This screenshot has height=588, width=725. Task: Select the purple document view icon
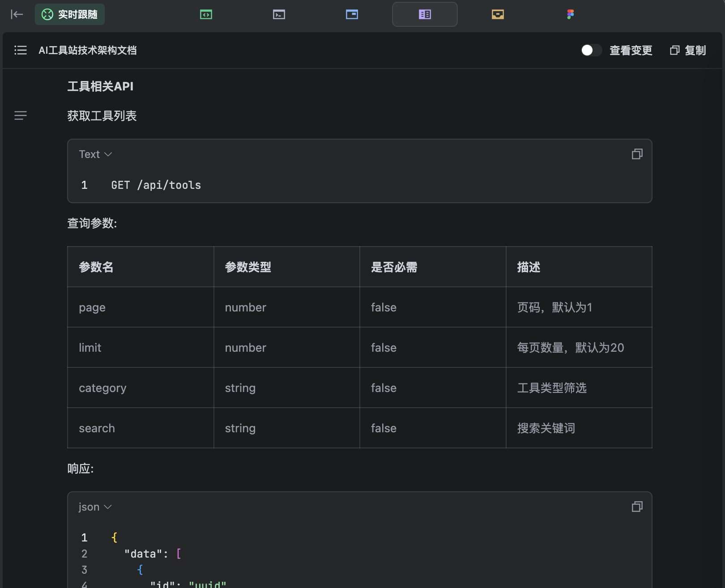[425, 14]
